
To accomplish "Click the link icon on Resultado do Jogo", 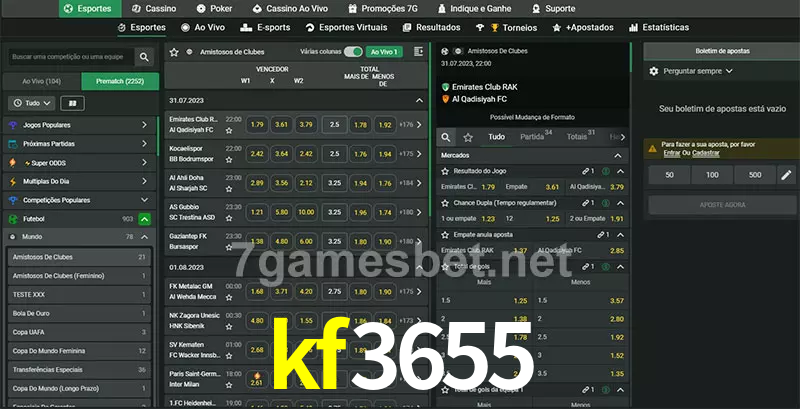I will [x=586, y=171].
